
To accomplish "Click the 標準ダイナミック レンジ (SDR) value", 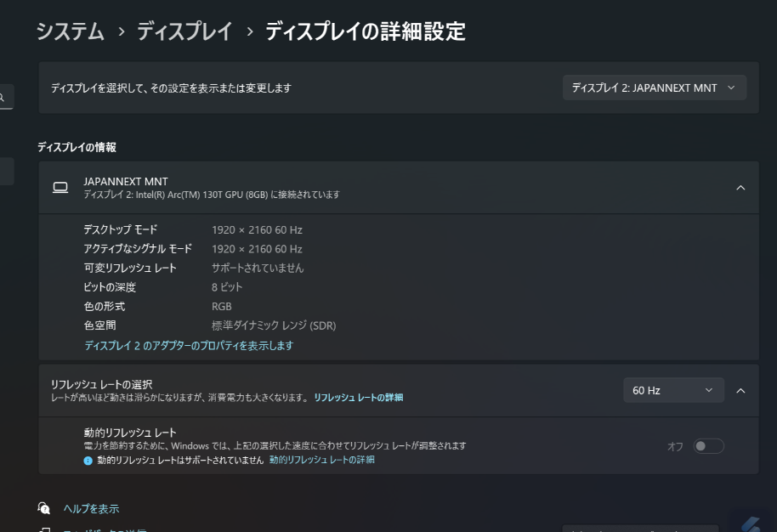I will (274, 325).
